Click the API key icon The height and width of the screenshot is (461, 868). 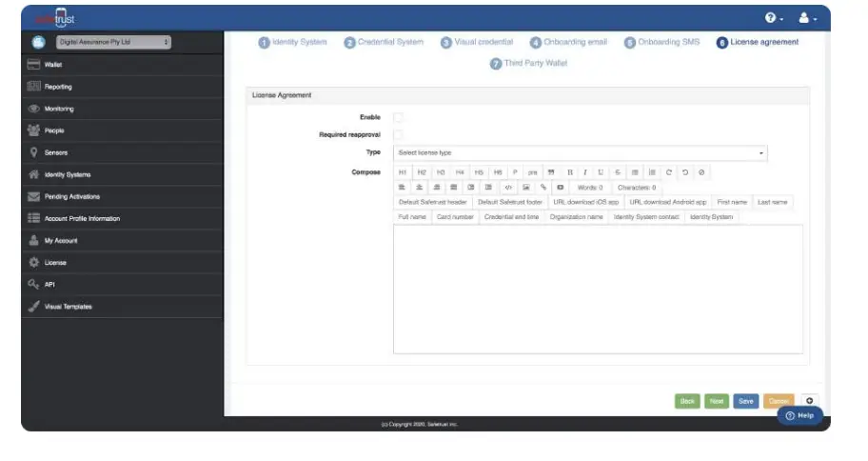pos(33,284)
